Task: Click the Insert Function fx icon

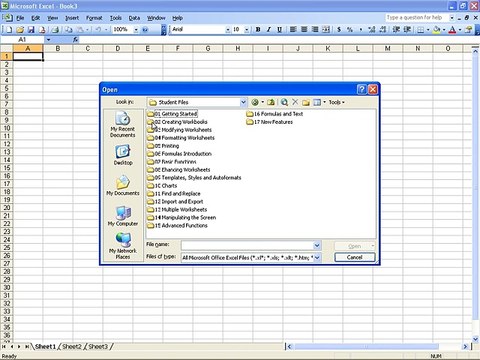Action: [75, 40]
